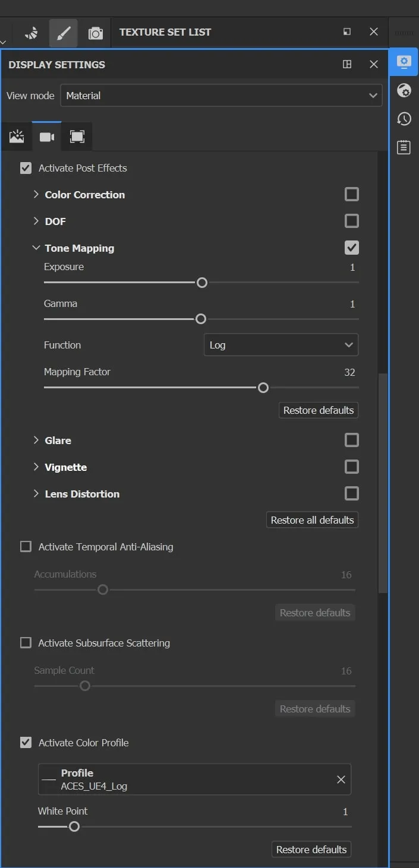Enable the Color Correction checkbox
This screenshot has height=868, width=419.
(x=352, y=194)
